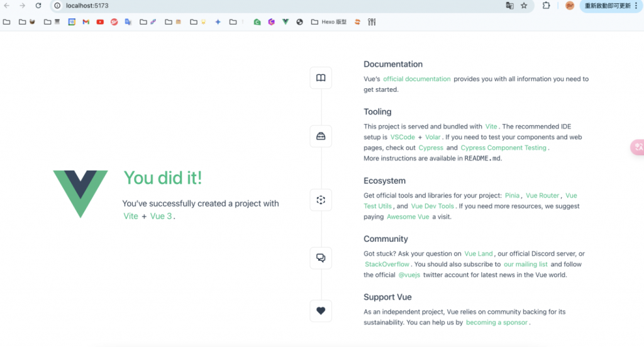Open the Google Calendar bookmark
This screenshot has height=347, width=644.
72,22
